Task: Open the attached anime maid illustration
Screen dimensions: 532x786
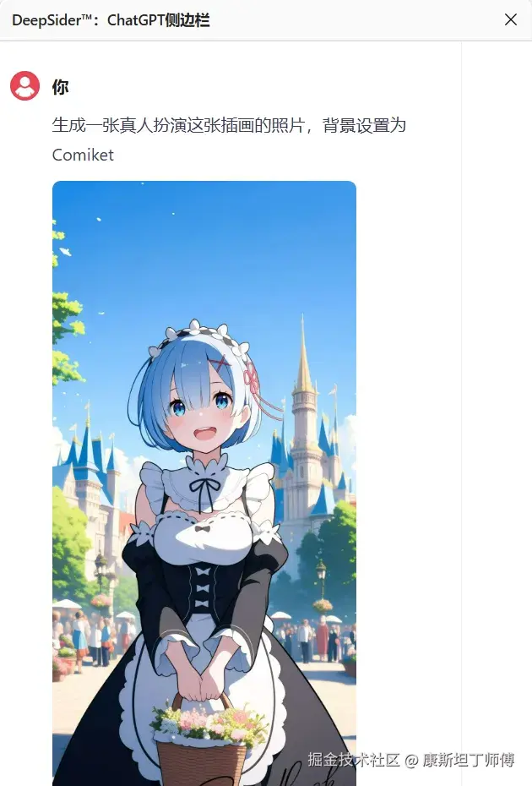Action: pyautogui.click(x=204, y=483)
